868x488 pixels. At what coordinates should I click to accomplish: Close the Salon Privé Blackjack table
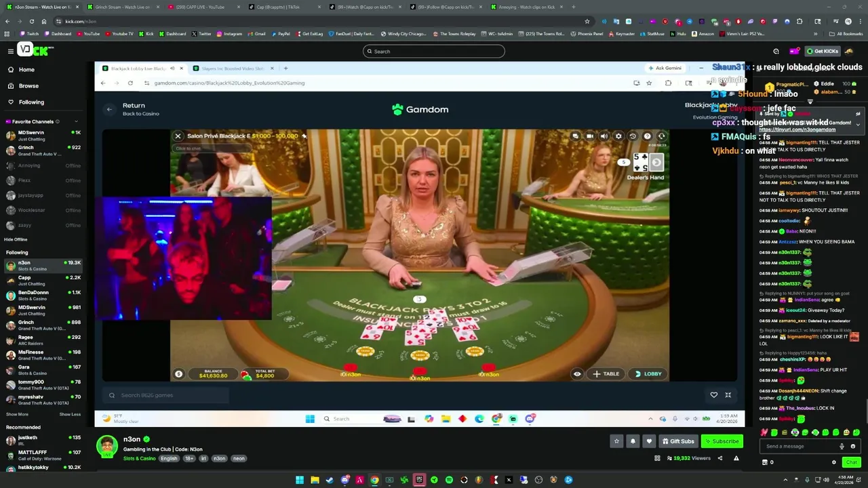(178, 136)
